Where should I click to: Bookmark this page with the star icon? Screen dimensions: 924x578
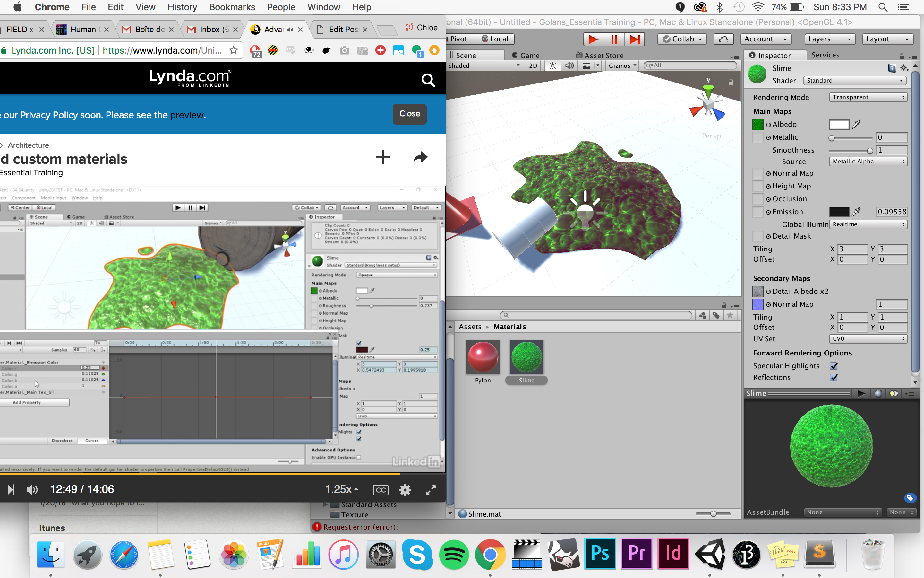[x=233, y=50]
